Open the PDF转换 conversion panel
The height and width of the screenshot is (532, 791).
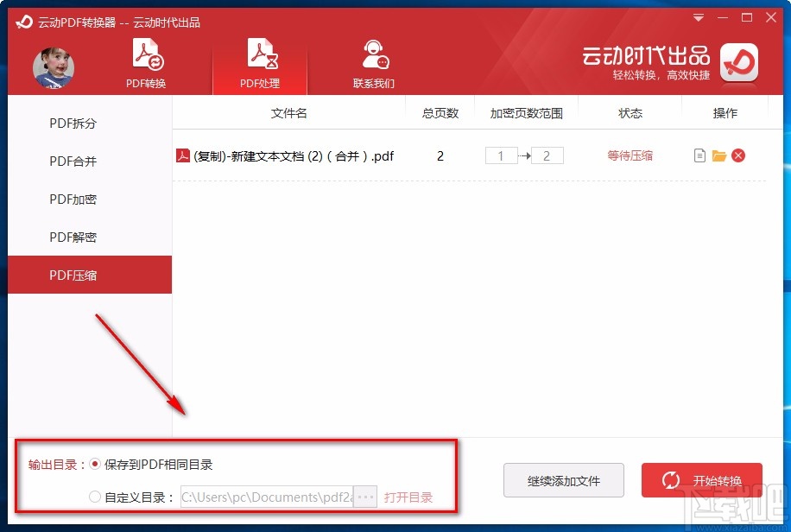[145, 62]
